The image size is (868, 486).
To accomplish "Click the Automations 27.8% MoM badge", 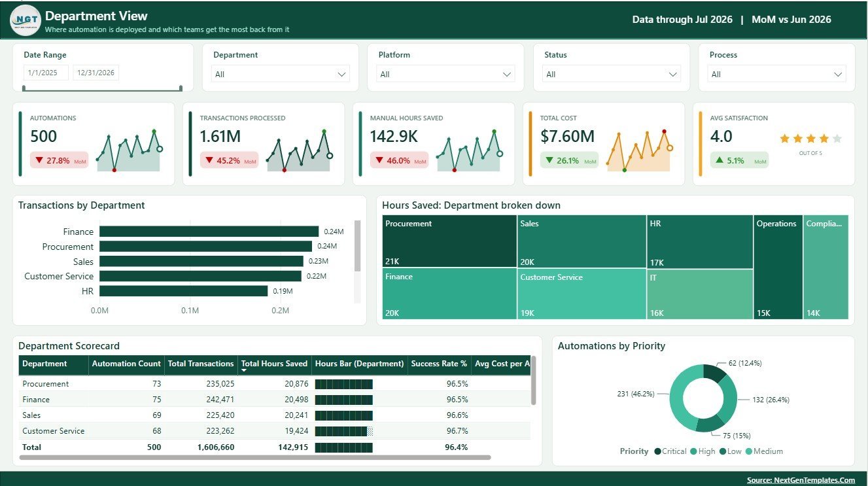I will (59, 160).
